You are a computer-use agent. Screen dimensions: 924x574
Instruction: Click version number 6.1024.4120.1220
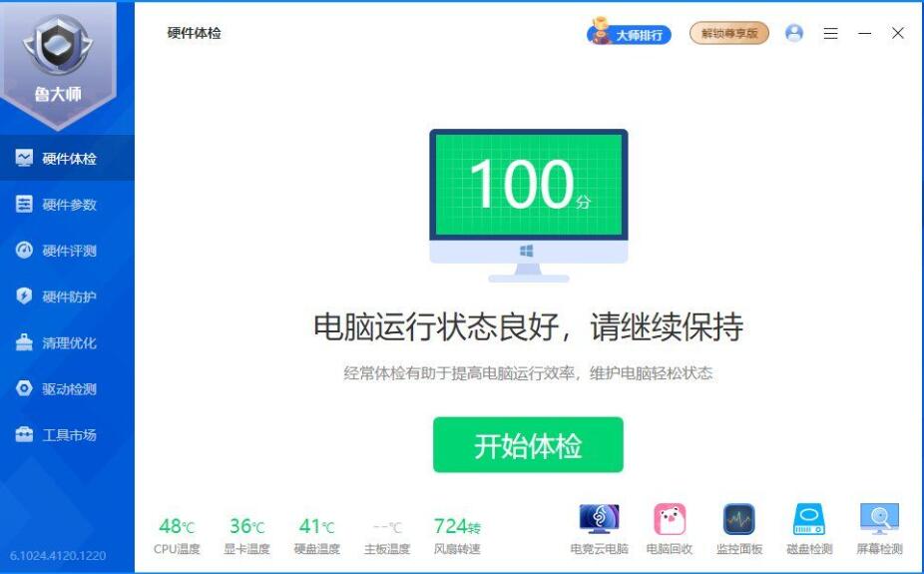coord(58,556)
